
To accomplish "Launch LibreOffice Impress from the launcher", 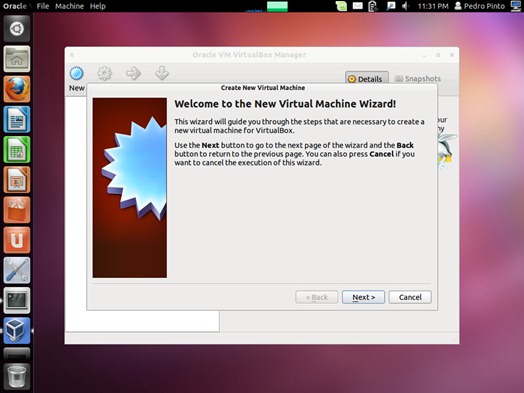I will 17,180.
